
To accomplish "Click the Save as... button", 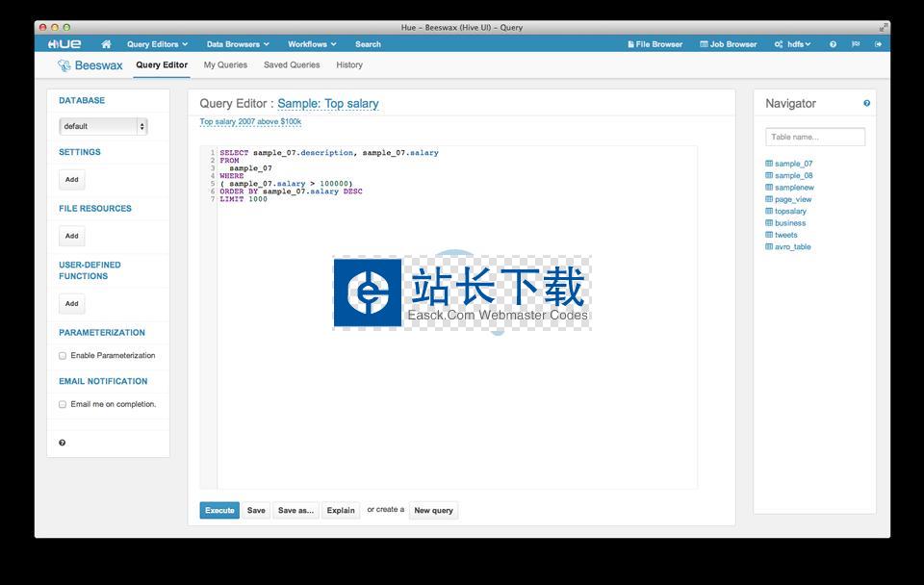I will pos(295,510).
